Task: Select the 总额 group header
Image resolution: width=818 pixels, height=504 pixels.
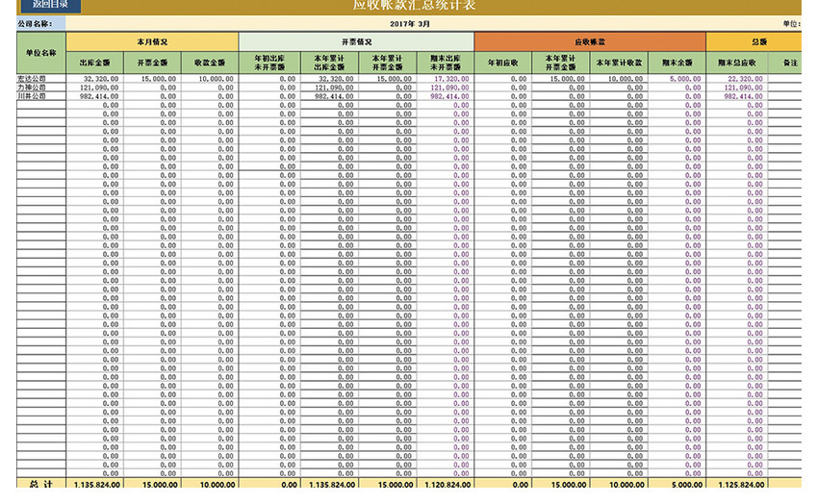Action: (x=754, y=41)
